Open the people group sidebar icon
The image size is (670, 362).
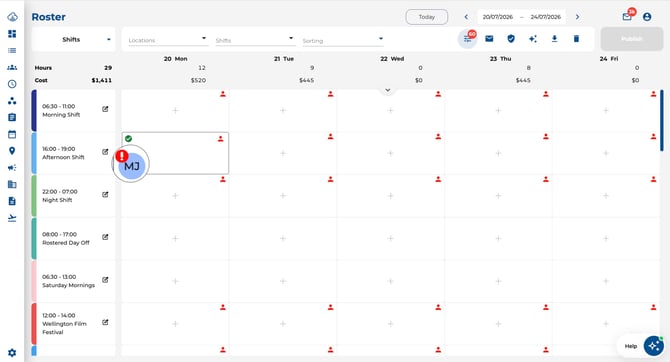pyautogui.click(x=12, y=68)
